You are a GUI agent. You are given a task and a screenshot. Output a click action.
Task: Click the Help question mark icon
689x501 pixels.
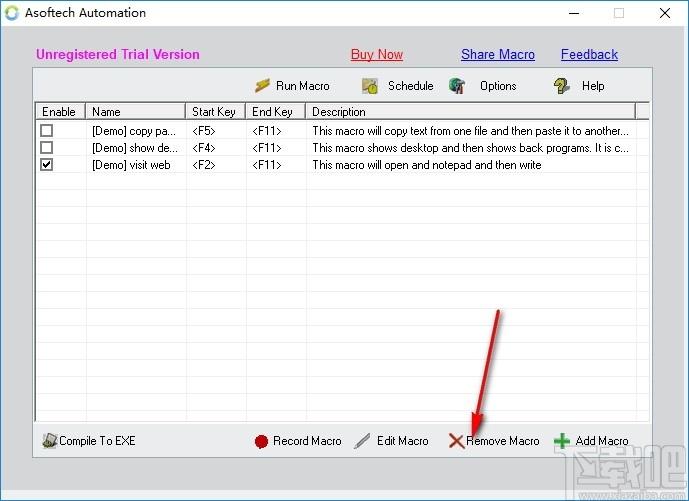[561, 86]
